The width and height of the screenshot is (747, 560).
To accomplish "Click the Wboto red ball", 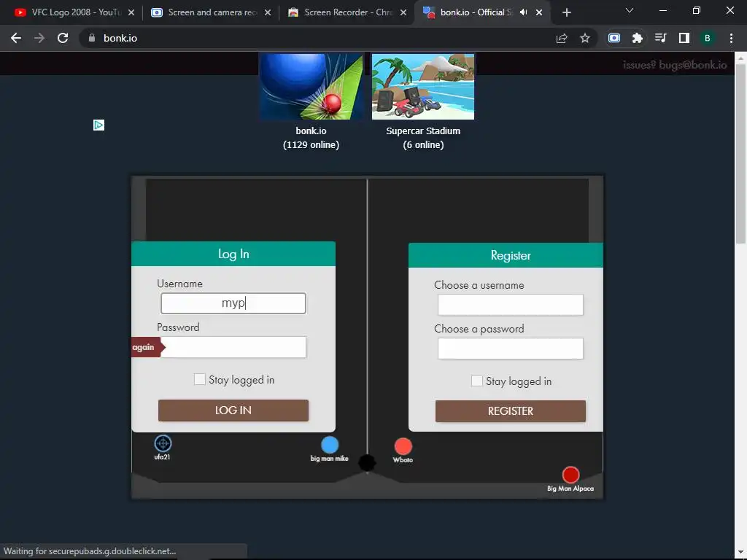I will (403, 447).
